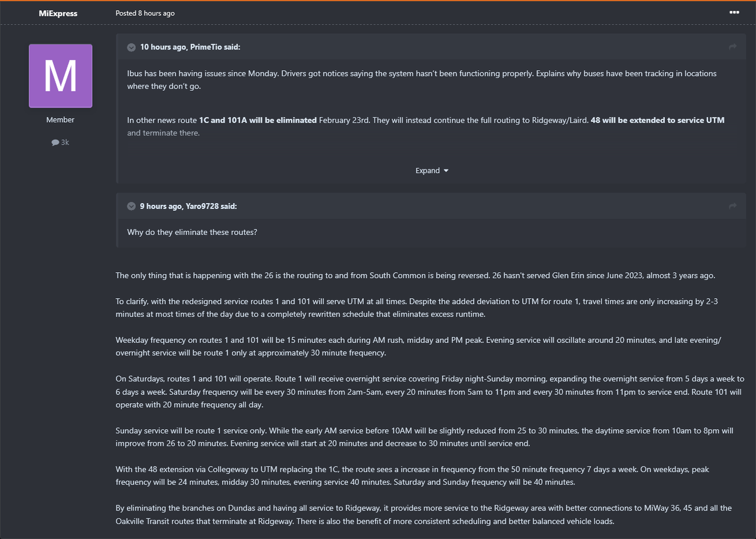756x539 pixels.
Task: Click the quoted text "Why do they eliminate these routes?"
Action: pos(192,232)
